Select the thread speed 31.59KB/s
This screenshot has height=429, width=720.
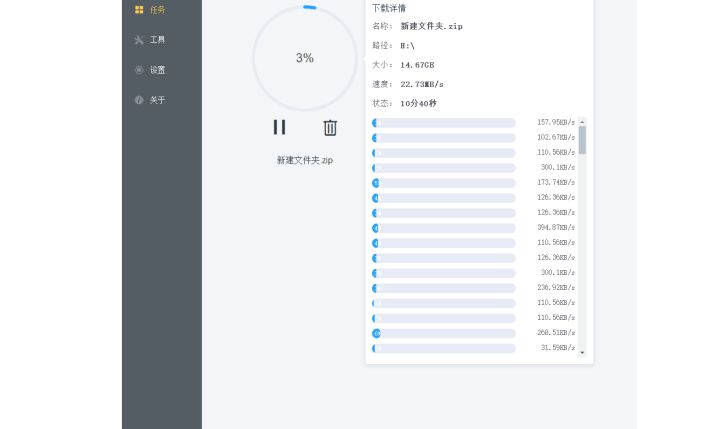(558, 348)
